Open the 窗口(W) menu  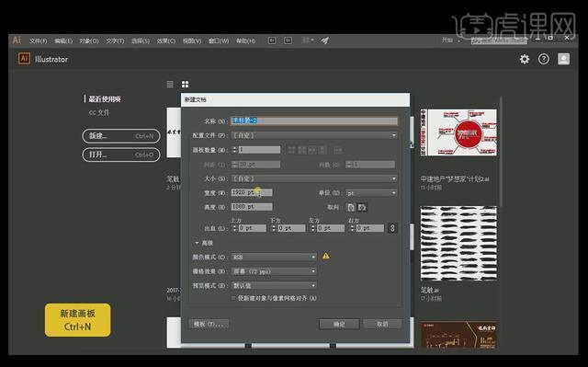tap(219, 40)
